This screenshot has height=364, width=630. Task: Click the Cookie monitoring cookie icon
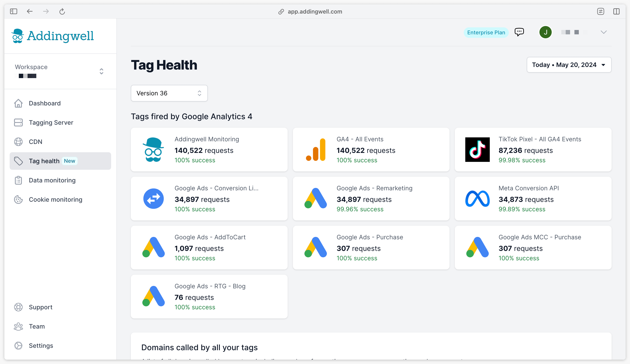[18, 199]
